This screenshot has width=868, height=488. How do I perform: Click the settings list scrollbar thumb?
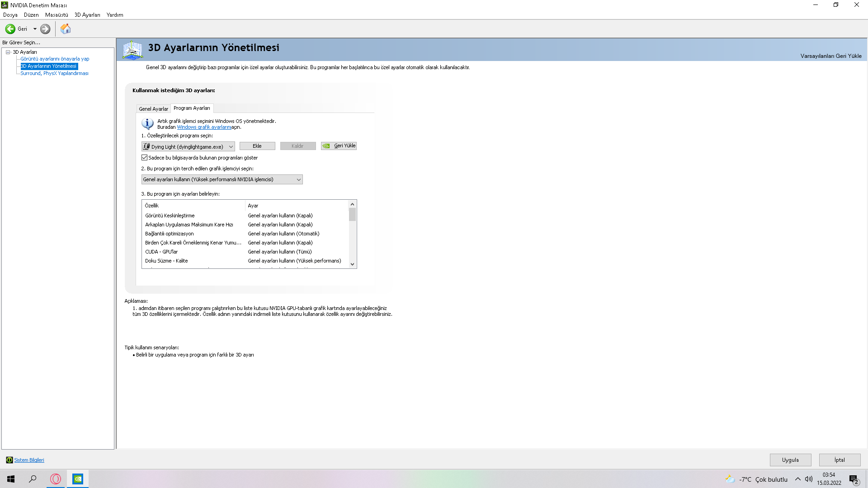(352, 215)
